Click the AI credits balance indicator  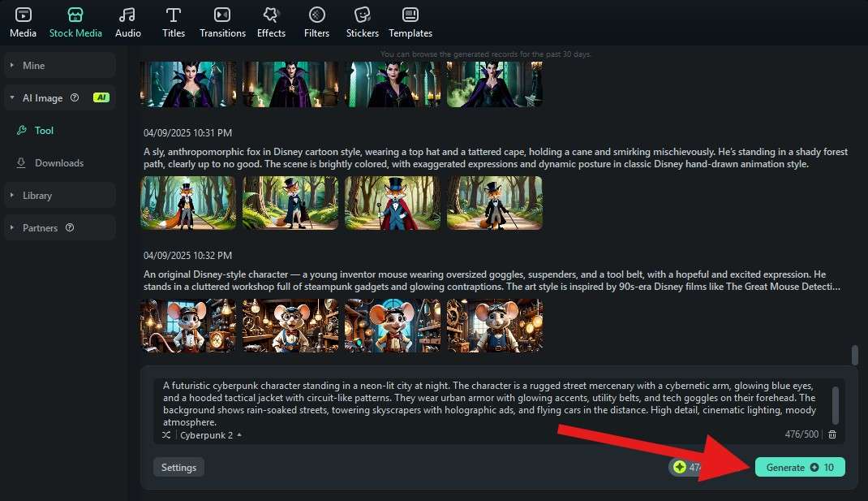pyautogui.click(x=686, y=467)
